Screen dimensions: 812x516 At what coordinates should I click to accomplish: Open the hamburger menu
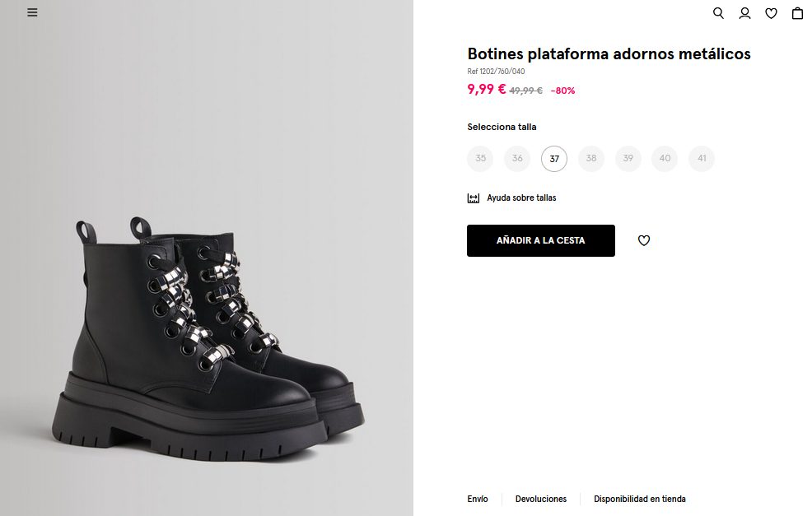pos(32,12)
